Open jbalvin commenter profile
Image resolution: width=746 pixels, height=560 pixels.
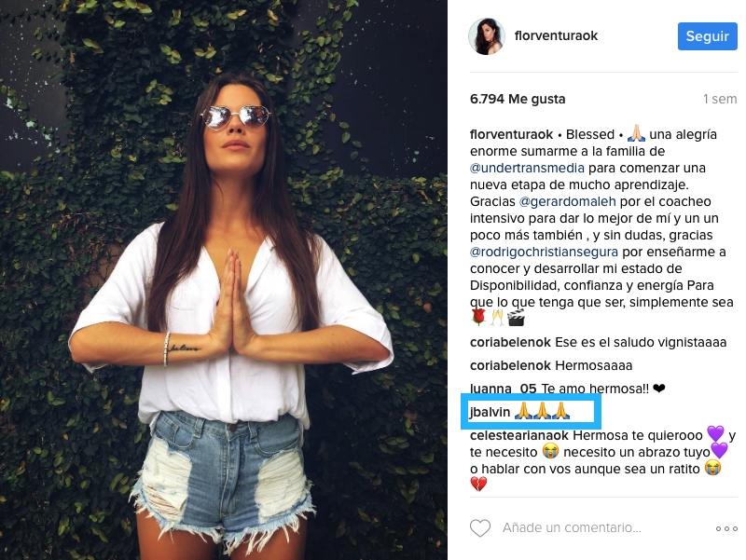coord(490,412)
